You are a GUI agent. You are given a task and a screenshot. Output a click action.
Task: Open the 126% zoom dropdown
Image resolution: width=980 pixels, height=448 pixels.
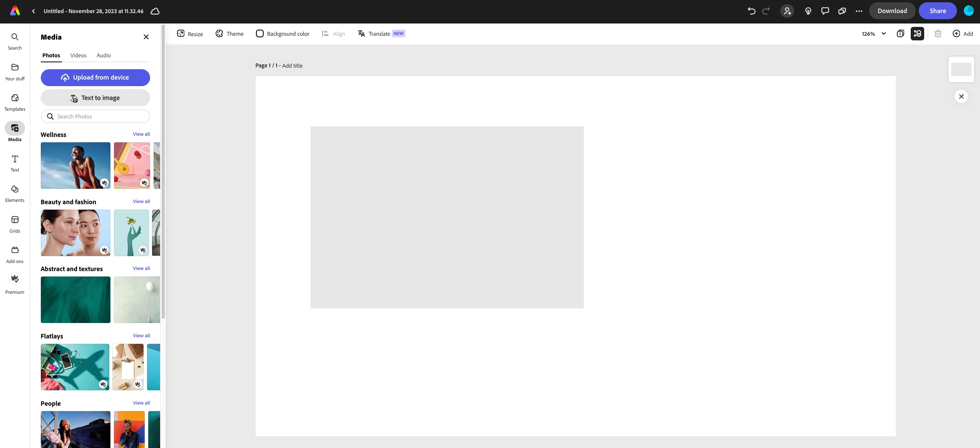coord(874,34)
